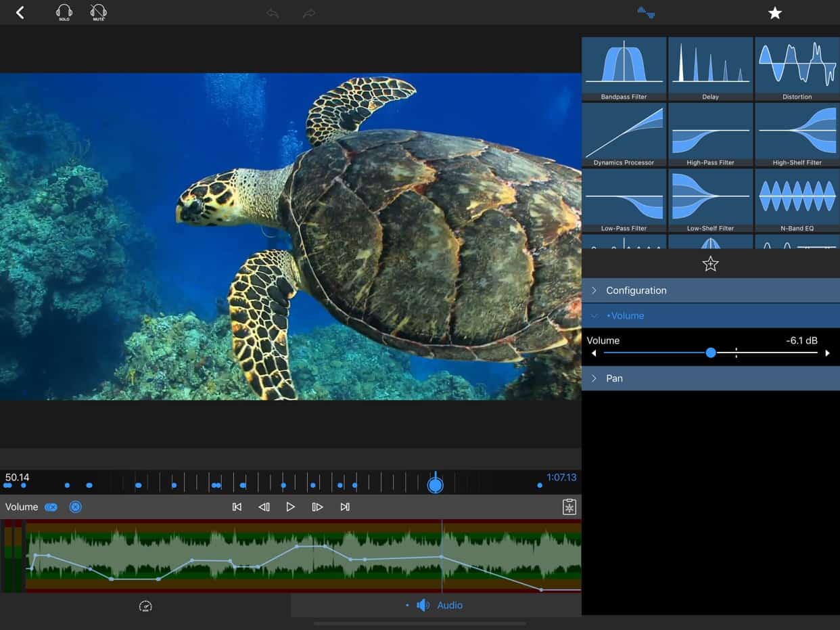
Task: Add the N-Band EQ effect
Action: pos(797,200)
